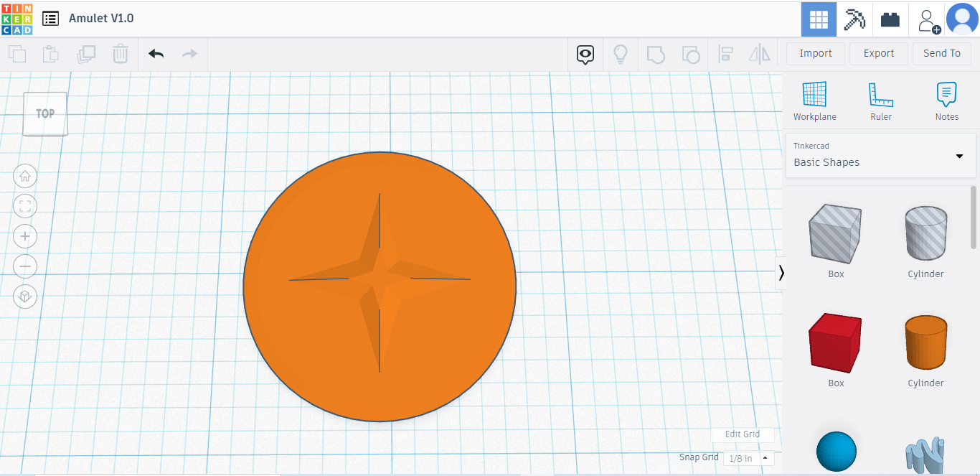Click the Amulet V1.0 design name
Viewport: 980px width, 476px height.
(101, 18)
